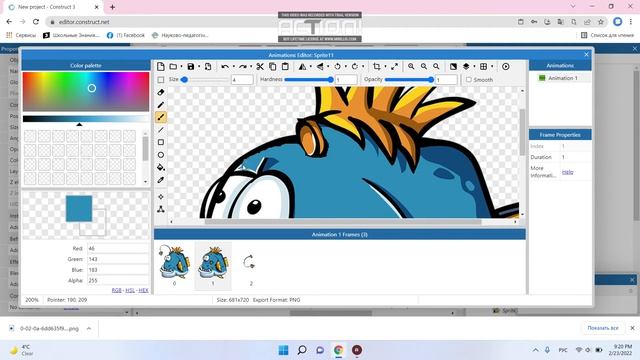Screen dimensions: 640x360
Task: Click the clear image (new page) icon
Action: [161, 67]
